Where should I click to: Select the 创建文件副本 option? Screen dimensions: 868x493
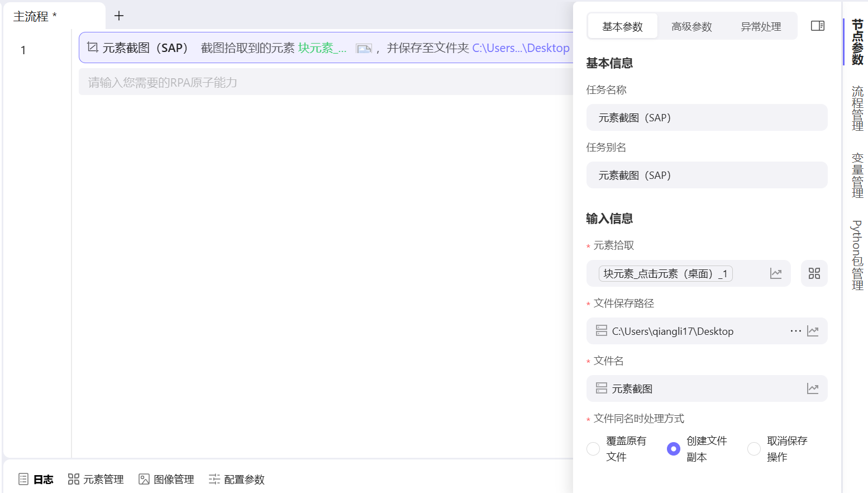pyautogui.click(x=673, y=449)
